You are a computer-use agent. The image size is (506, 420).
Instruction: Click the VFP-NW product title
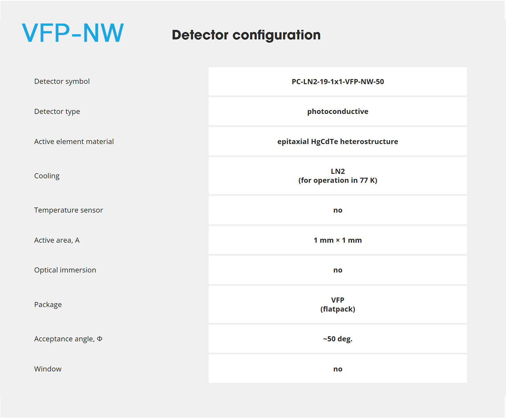[73, 33]
